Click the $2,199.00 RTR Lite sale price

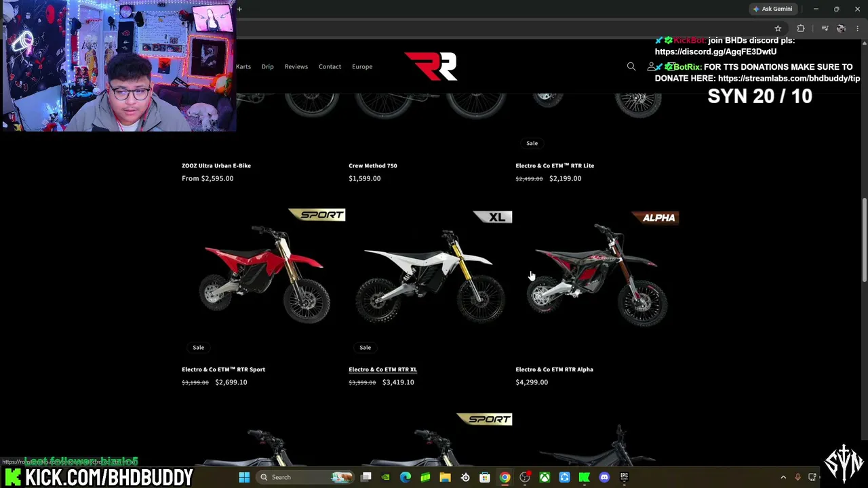[x=565, y=178]
